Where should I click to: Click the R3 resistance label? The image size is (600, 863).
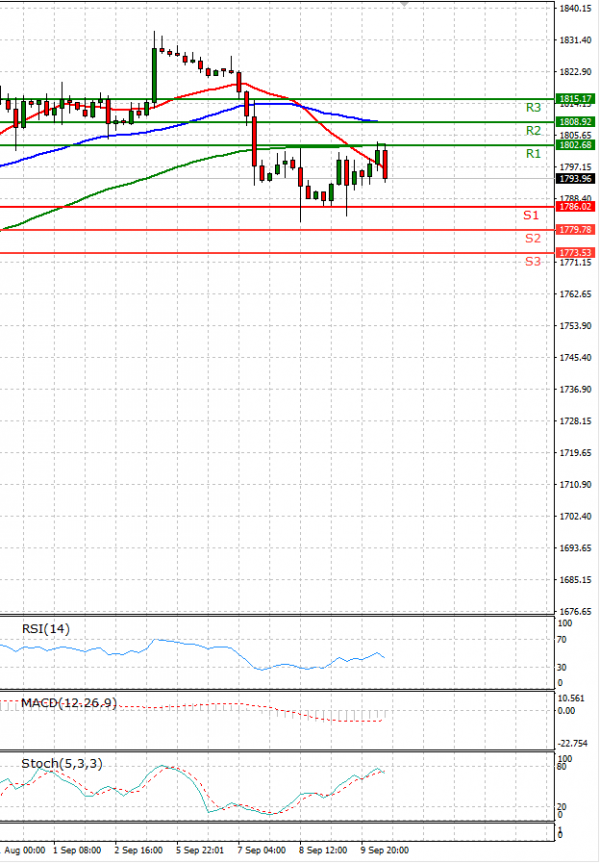(533, 107)
